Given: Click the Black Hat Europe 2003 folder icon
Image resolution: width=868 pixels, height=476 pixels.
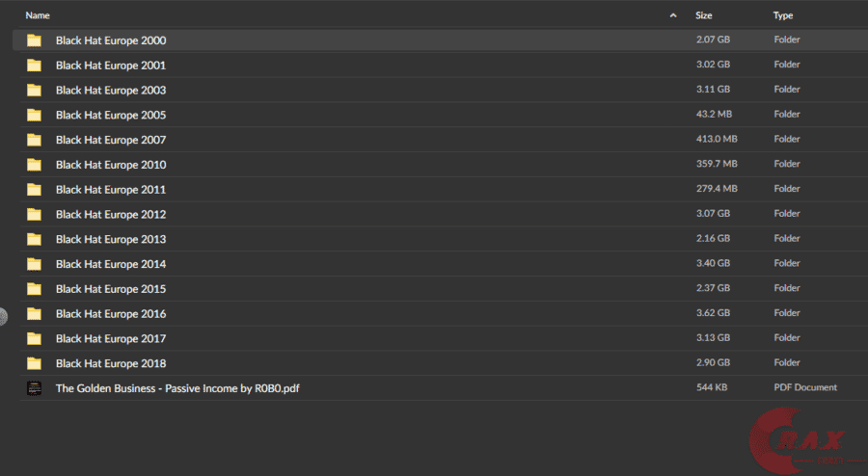Looking at the screenshot, I should pyautogui.click(x=35, y=90).
